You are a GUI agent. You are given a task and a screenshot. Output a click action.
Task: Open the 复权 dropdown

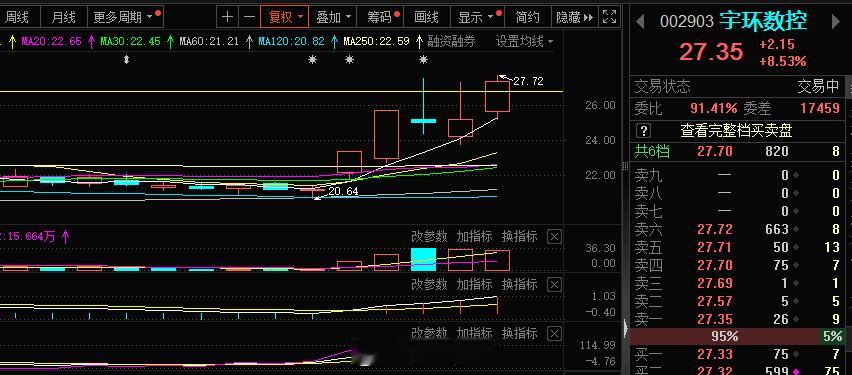285,17
